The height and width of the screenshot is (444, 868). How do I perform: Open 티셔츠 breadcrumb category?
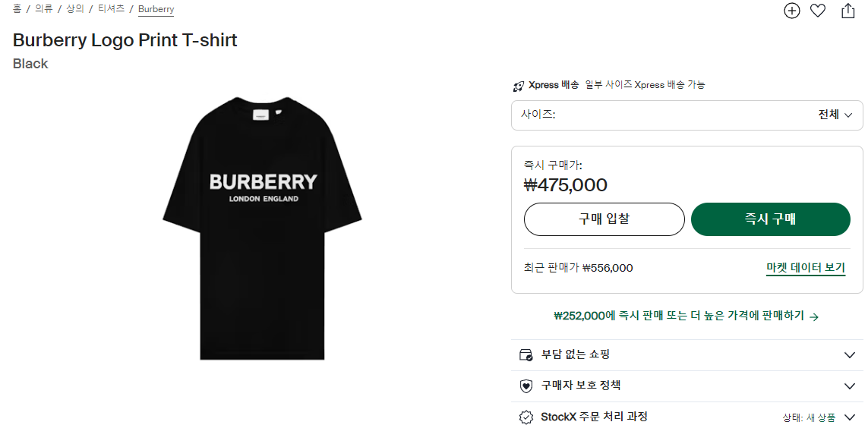pyautogui.click(x=111, y=9)
